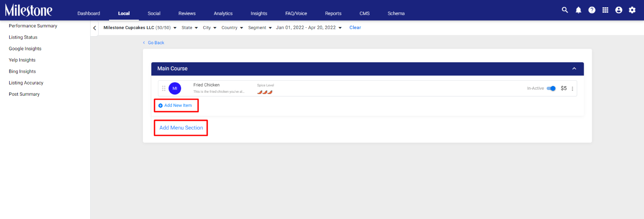Go to the Reports tab
This screenshot has height=219, width=644.
(x=333, y=13)
